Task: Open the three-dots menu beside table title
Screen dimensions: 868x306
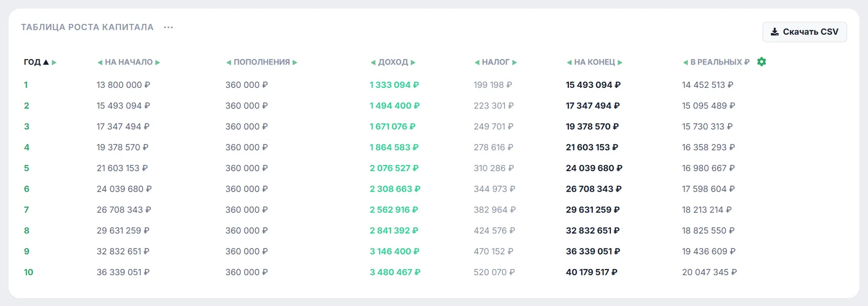Action: (168, 27)
